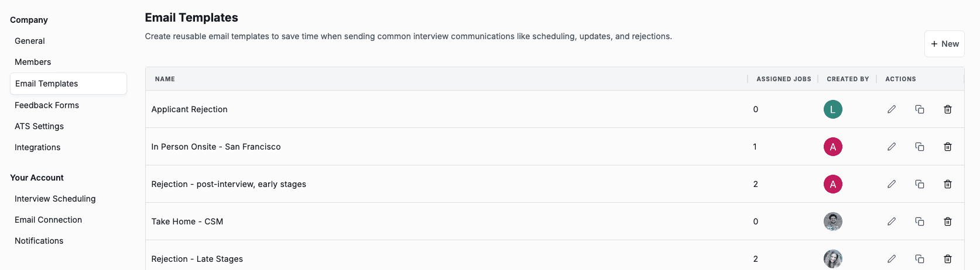
Task: Duplicate the In Person Onsite template
Action: [x=920, y=147]
